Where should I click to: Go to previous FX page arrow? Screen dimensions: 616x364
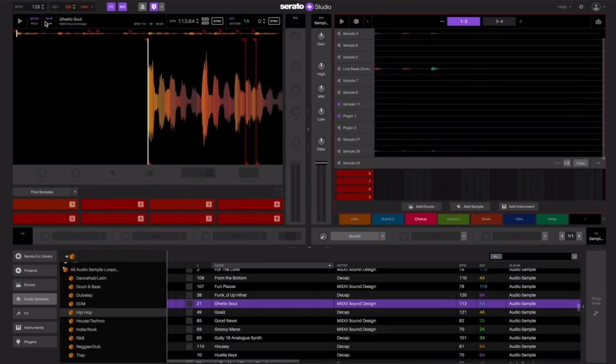click(562, 236)
